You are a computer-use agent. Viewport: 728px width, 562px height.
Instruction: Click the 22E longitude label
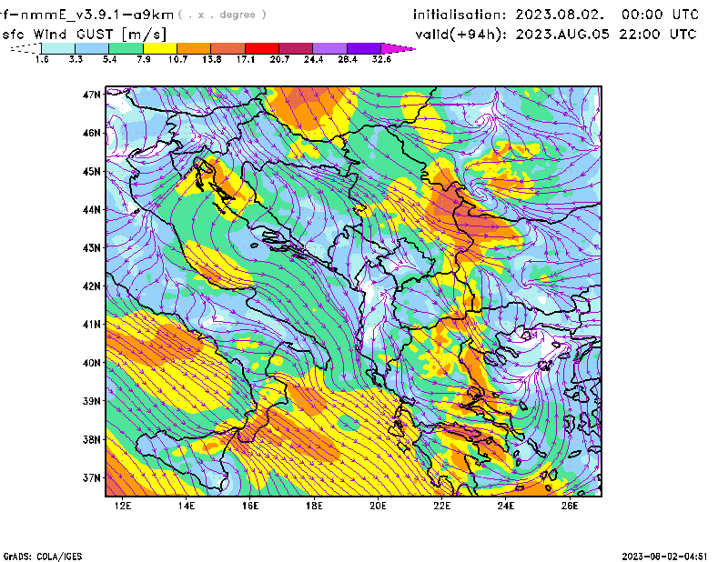(x=442, y=506)
